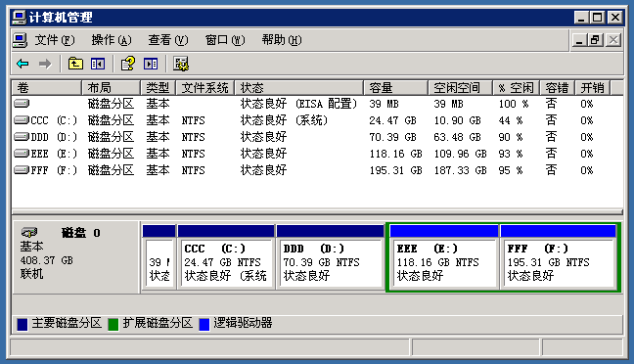
Task: Select the FFF (F:) logical drive block
Action: coord(558,256)
